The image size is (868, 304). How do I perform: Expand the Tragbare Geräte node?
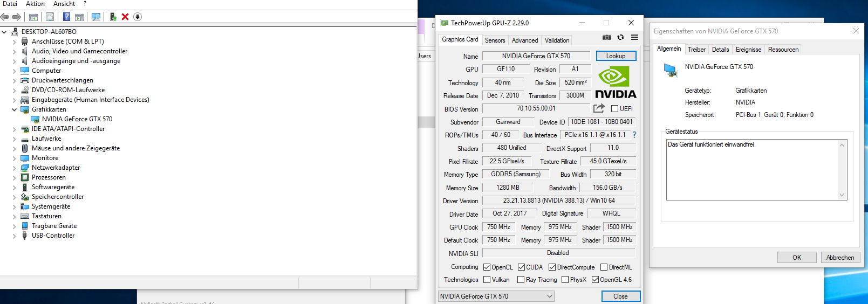(x=15, y=226)
